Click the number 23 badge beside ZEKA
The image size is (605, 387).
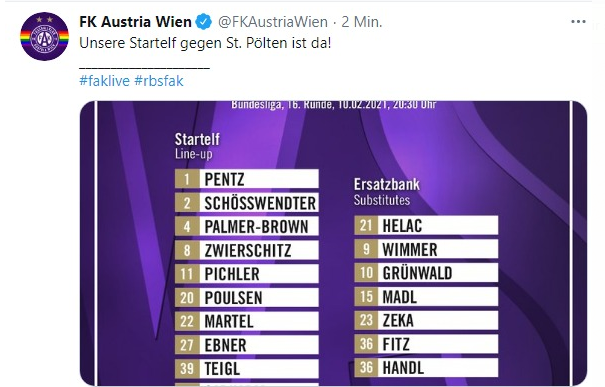[x=366, y=320]
